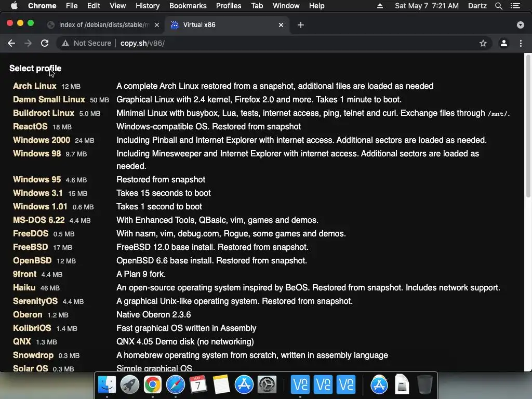Open the tab search dropdown arrow
This screenshot has height=399, width=532.
[520, 25]
